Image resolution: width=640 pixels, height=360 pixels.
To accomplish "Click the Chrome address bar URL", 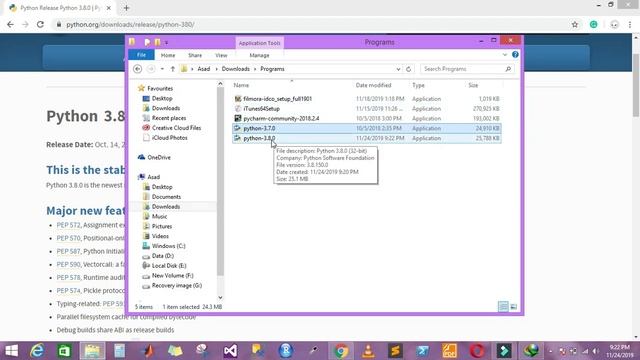I will pos(130,24).
